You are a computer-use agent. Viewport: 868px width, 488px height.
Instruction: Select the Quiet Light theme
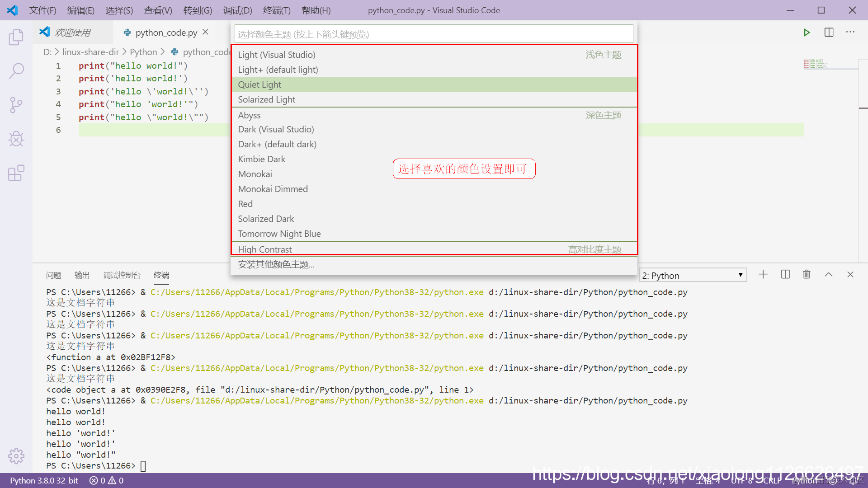[x=434, y=84]
